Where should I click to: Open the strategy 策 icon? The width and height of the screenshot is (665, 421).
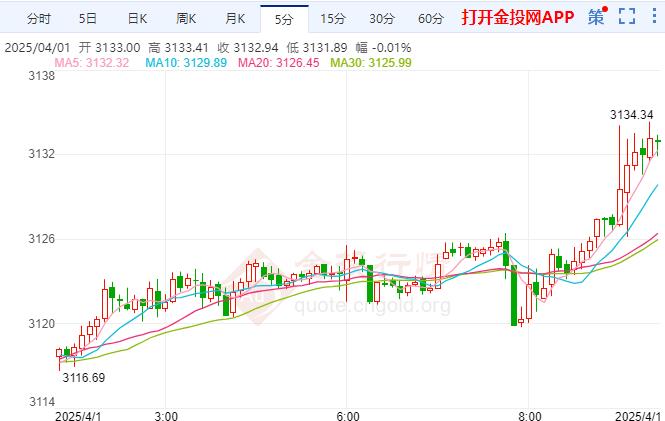click(598, 17)
